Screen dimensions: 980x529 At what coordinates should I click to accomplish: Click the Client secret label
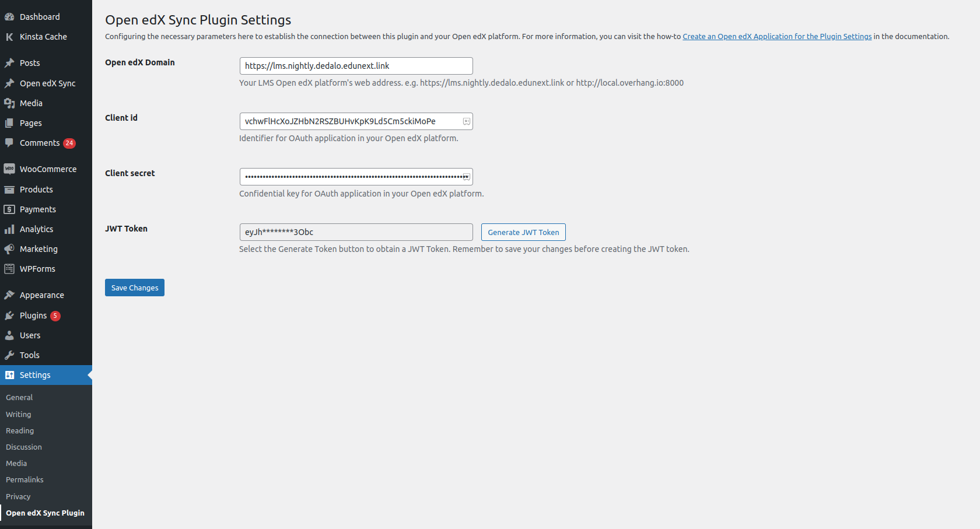pos(130,173)
